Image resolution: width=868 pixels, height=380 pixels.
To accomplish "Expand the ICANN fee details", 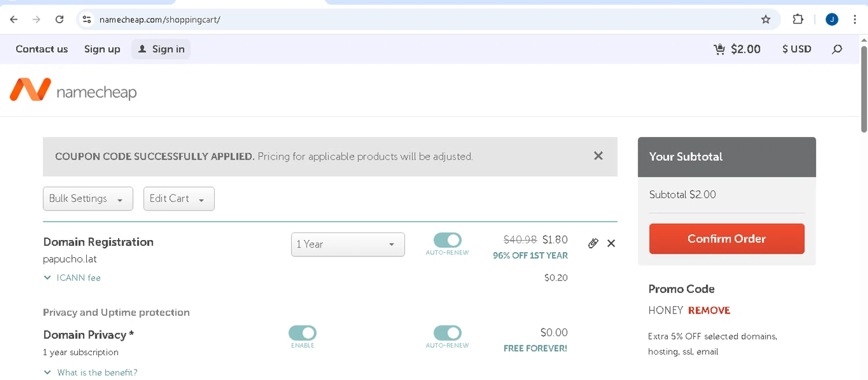I will click(72, 278).
